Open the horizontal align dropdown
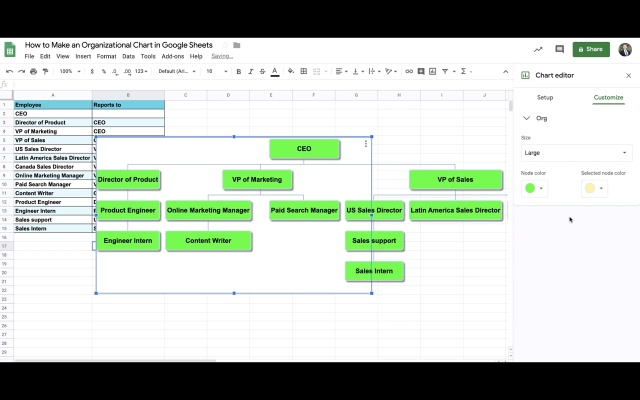 (x=341, y=71)
